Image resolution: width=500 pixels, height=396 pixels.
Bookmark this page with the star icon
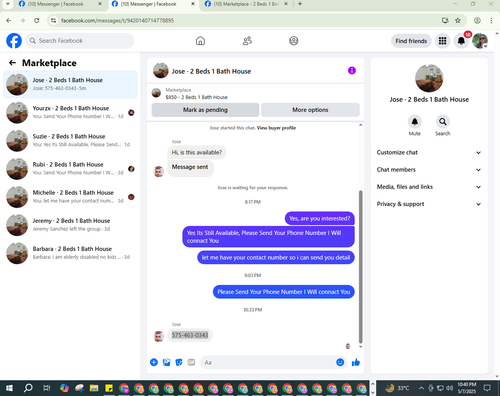(x=458, y=20)
